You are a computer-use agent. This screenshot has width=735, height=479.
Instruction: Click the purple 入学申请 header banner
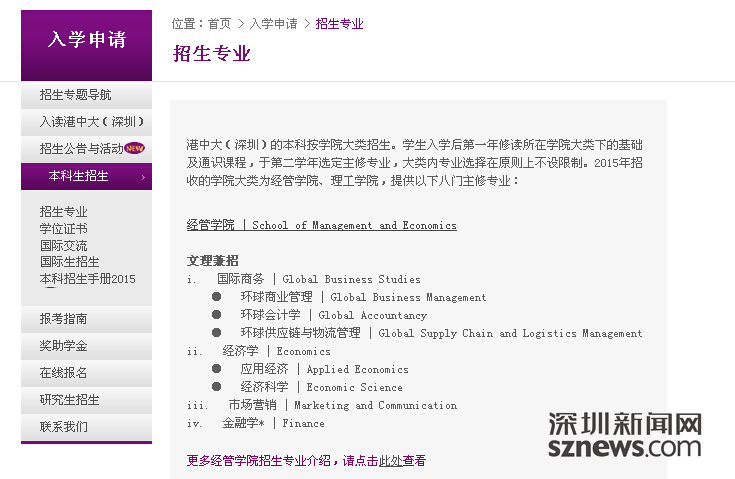point(86,42)
